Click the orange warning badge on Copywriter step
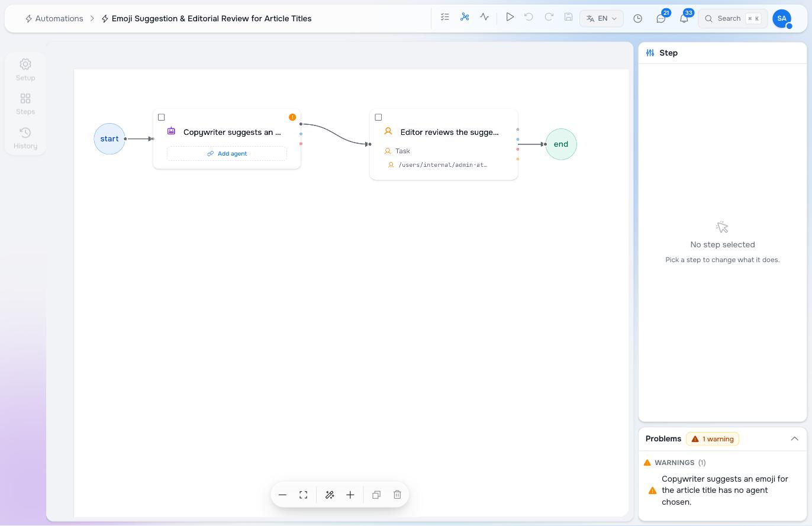Screen dimensions: 812x526 click(x=292, y=117)
